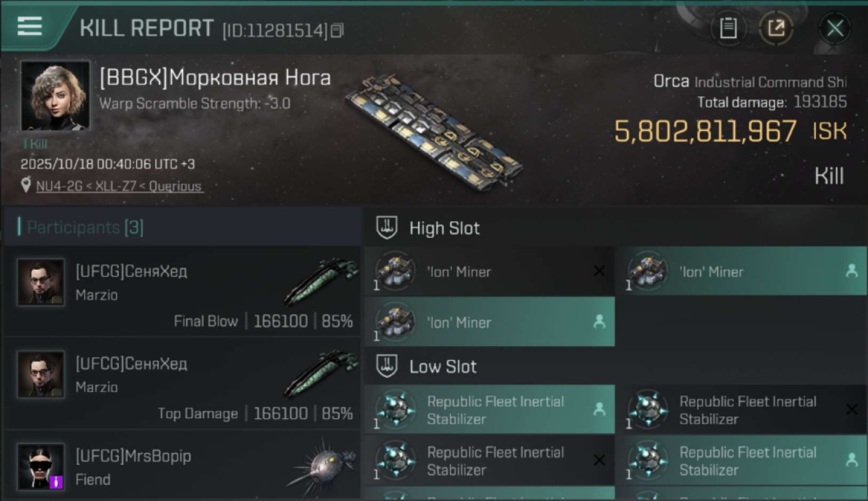Click the MrsBopip participant name
The image size is (868, 501).
[x=133, y=456]
